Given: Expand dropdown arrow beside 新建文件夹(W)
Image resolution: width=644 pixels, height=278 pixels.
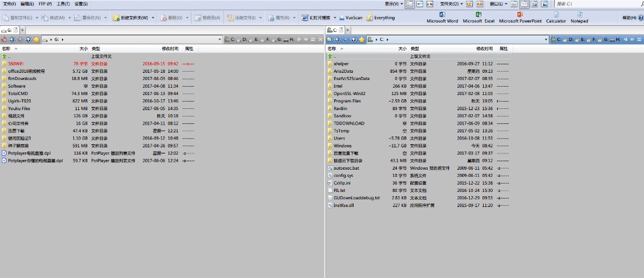Looking at the screenshot, I should tap(153, 18).
